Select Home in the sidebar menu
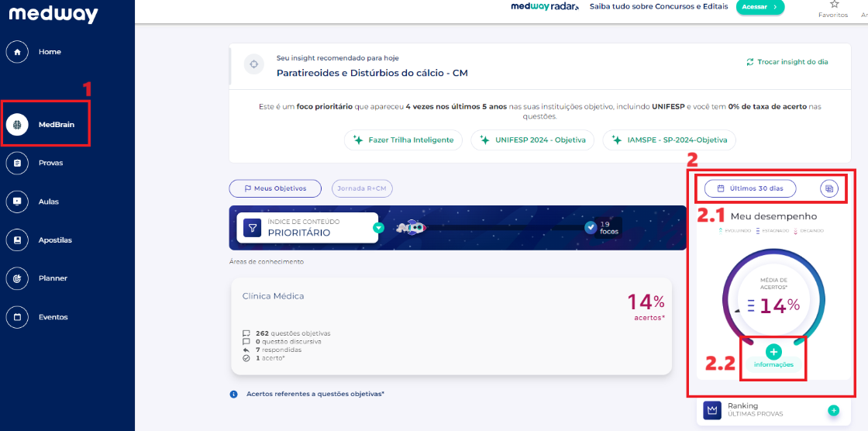 [x=50, y=51]
